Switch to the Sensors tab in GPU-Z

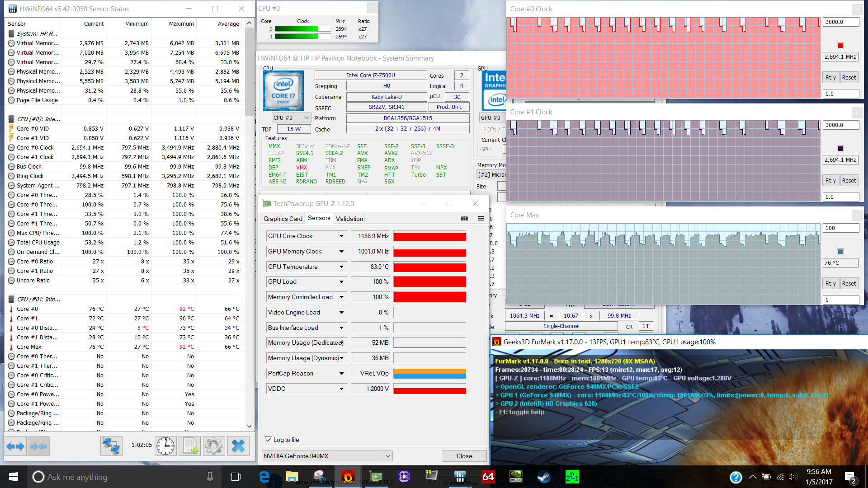[319, 218]
